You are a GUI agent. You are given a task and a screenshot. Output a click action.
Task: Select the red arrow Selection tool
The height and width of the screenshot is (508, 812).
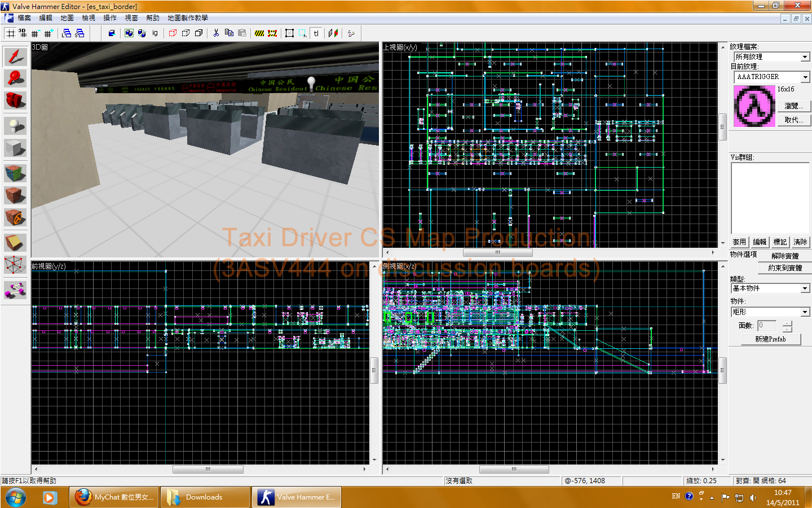[x=15, y=56]
